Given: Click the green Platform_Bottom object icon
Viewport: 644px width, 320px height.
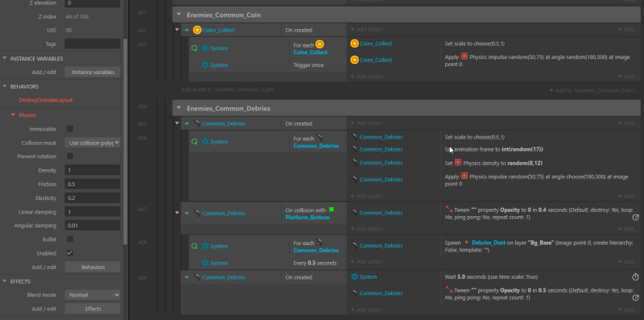Looking at the screenshot, I should 332,210.
